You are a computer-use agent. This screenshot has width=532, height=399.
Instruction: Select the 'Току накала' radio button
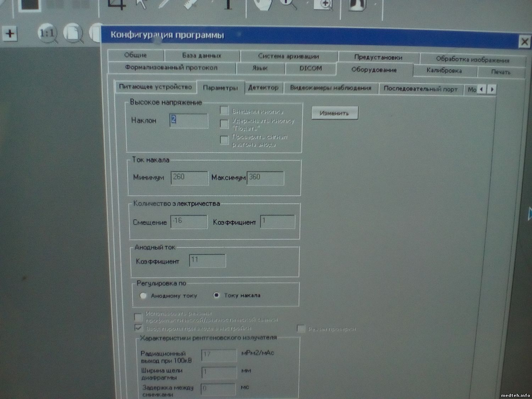tap(216, 295)
